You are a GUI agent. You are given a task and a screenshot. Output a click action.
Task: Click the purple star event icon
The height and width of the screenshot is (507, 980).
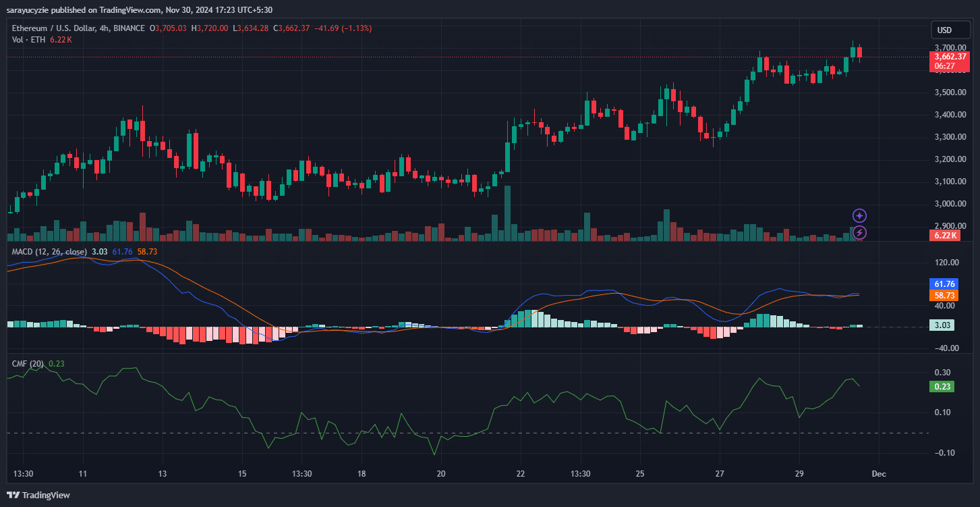click(859, 216)
